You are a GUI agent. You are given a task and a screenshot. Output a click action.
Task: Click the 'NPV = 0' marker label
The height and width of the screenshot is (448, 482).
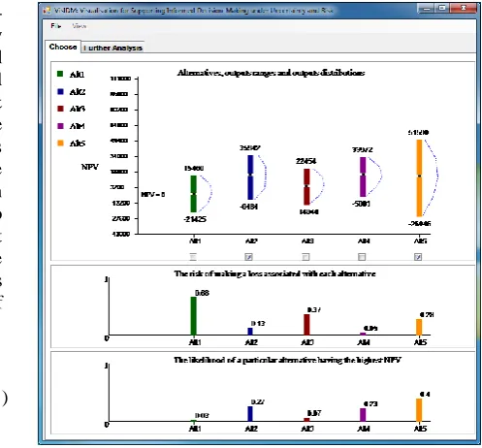152,194
